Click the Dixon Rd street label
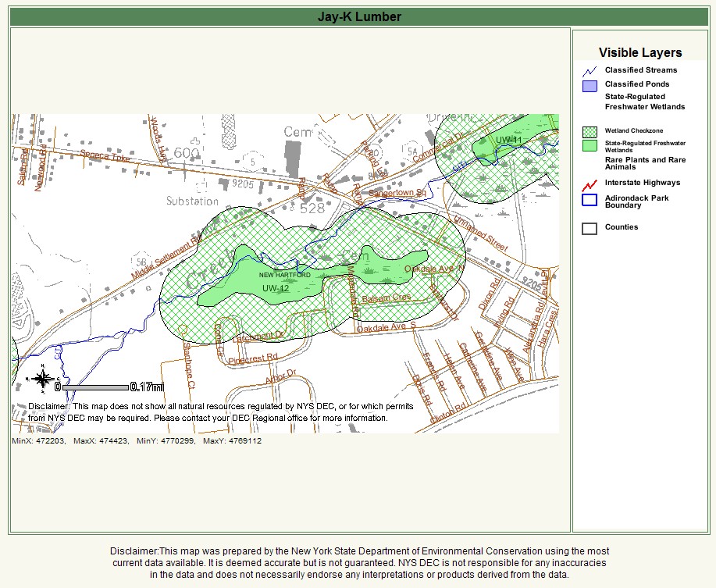 (489, 295)
